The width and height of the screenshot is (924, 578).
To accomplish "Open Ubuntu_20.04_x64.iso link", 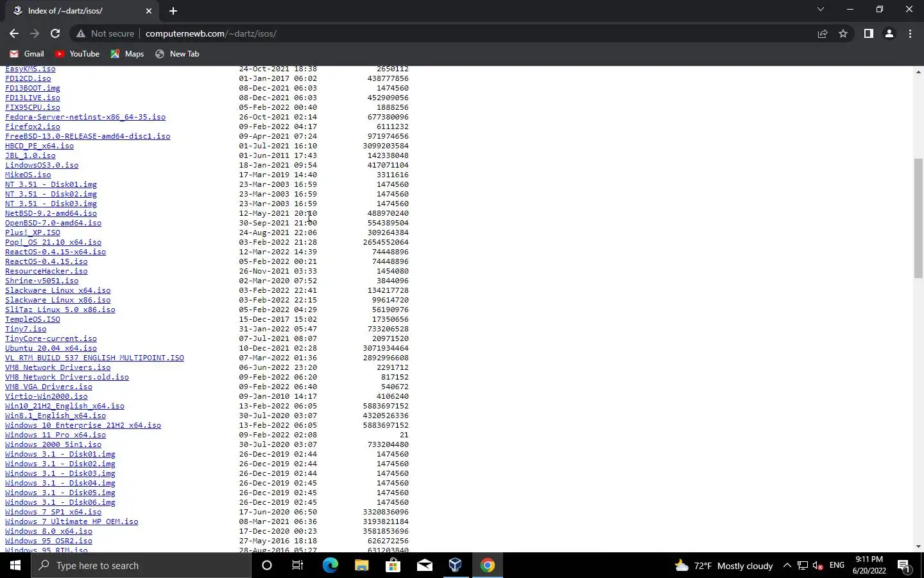I will [51, 348].
